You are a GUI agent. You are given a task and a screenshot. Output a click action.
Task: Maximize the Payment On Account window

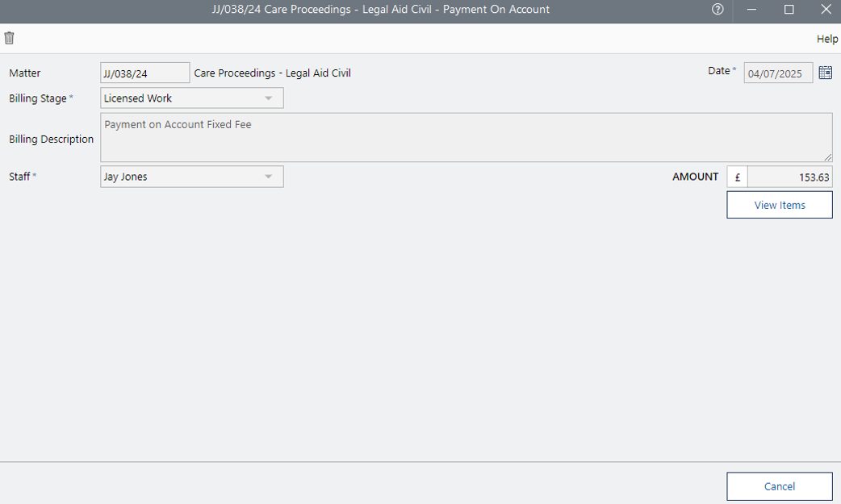pyautogui.click(x=789, y=10)
